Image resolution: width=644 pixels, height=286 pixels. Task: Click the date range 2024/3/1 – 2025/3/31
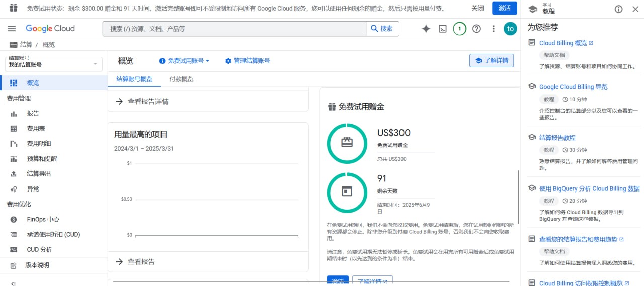144,149
